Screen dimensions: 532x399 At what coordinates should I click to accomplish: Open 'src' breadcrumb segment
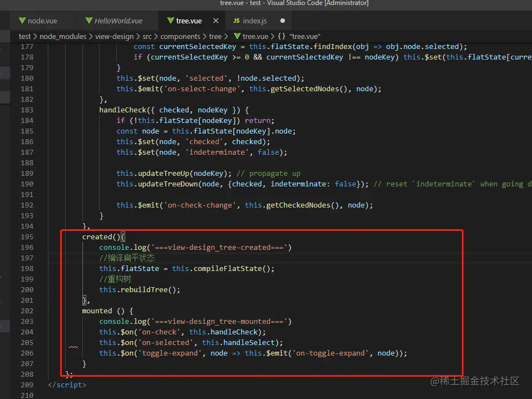click(147, 36)
